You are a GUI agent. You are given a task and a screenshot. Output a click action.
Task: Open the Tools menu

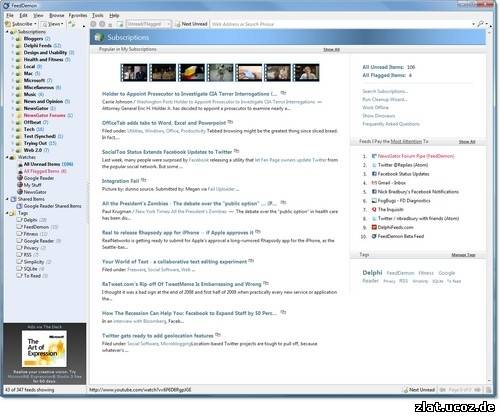coord(98,15)
